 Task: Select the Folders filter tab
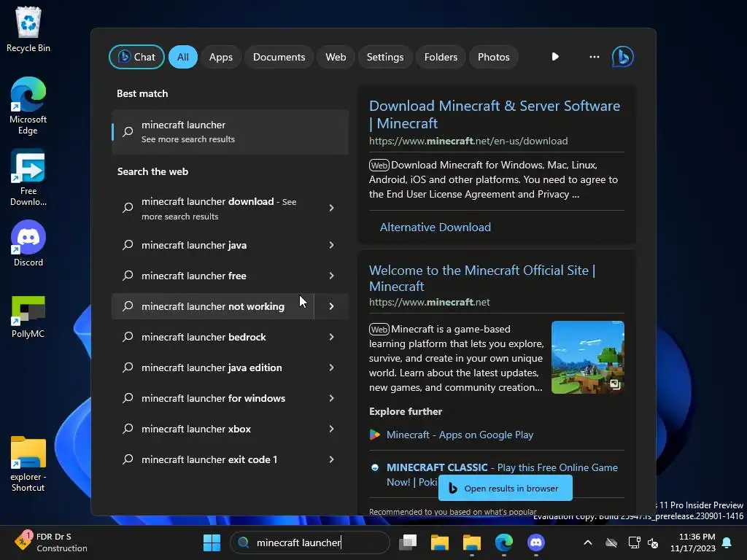(x=441, y=57)
